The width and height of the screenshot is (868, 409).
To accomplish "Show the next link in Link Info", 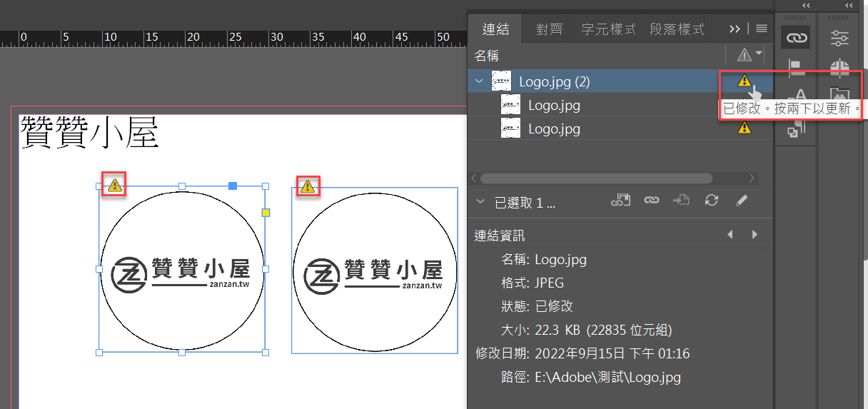I will (x=755, y=235).
